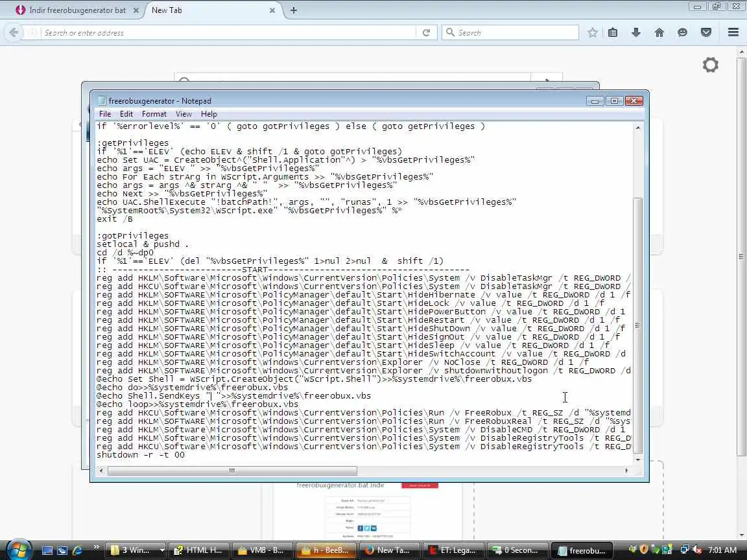
Task: Close the New Tab browser tab
Action: [272, 10]
